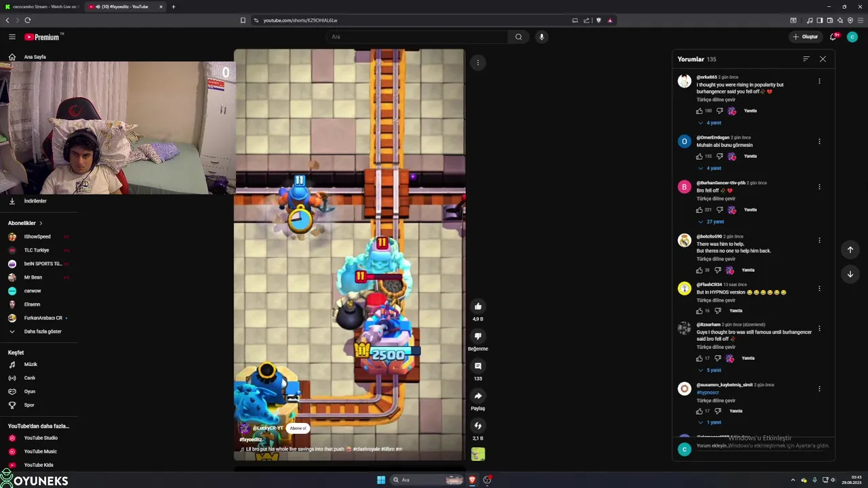The height and width of the screenshot is (488, 868).
Task: Open a new browser tab
Action: pyautogui.click(x=174, y=7)
